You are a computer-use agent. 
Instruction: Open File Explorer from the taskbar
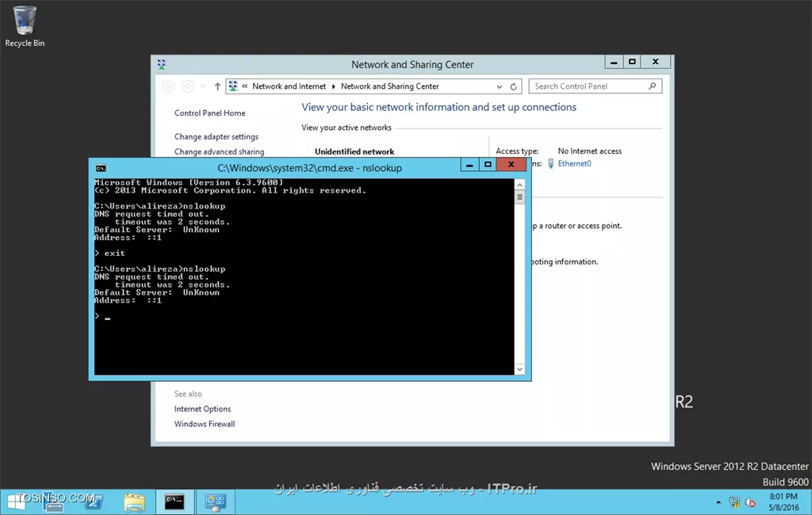pyautogui.click(x=135, y=501)
